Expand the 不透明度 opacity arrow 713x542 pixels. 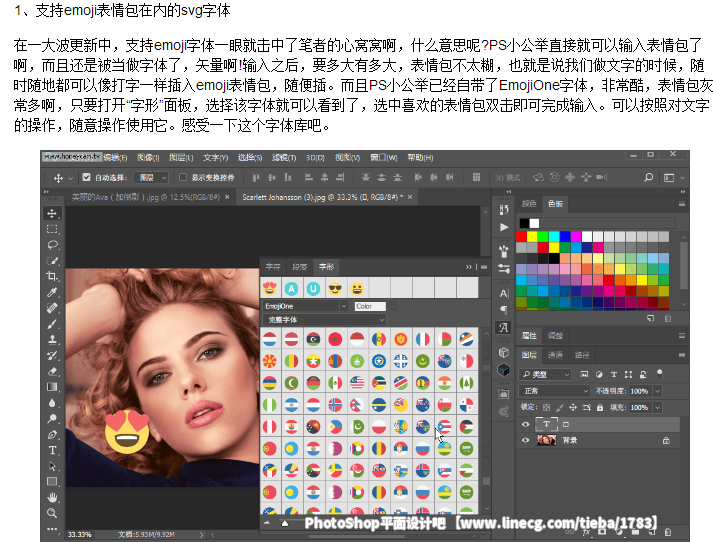point(657,391)
